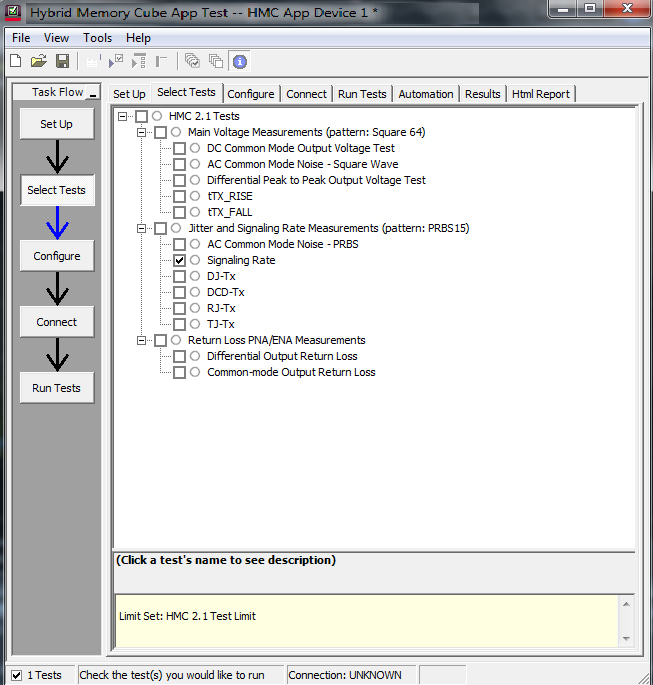This screenshot has height=685, width=653.
Task: Select Differential Output Return Loss test name
Action: 282,356
